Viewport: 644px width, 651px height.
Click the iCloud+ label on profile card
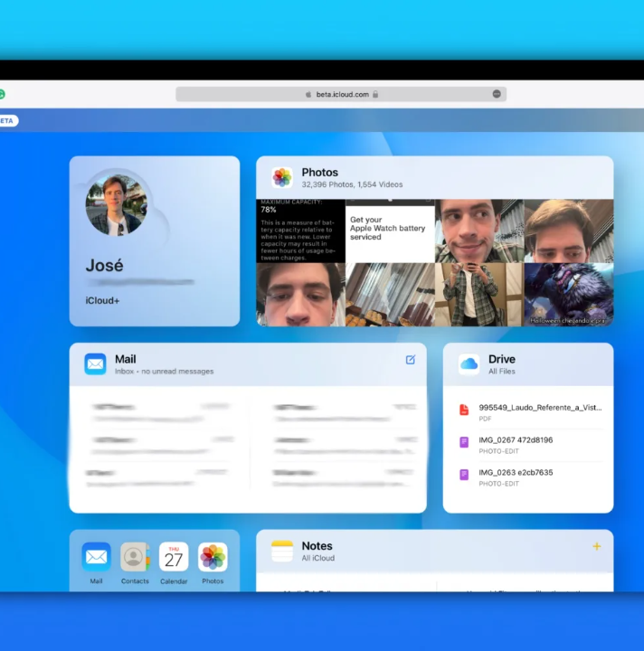pyautogui.click(x=102, y=300)
